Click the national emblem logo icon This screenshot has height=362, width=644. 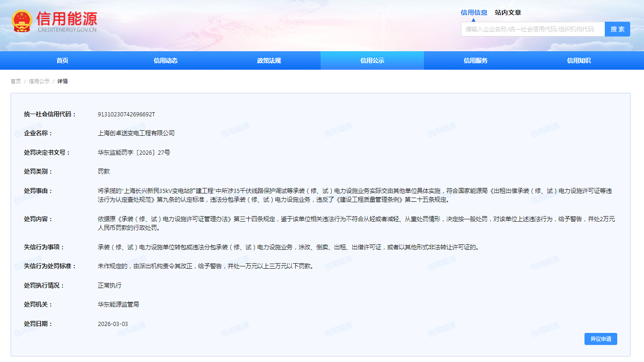[22, 19]
